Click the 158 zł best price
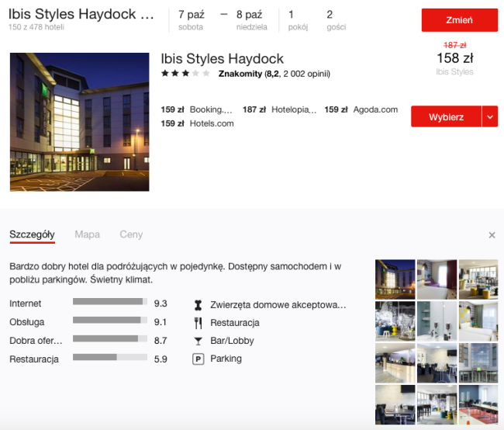The image size is (504, 430). 455,58
